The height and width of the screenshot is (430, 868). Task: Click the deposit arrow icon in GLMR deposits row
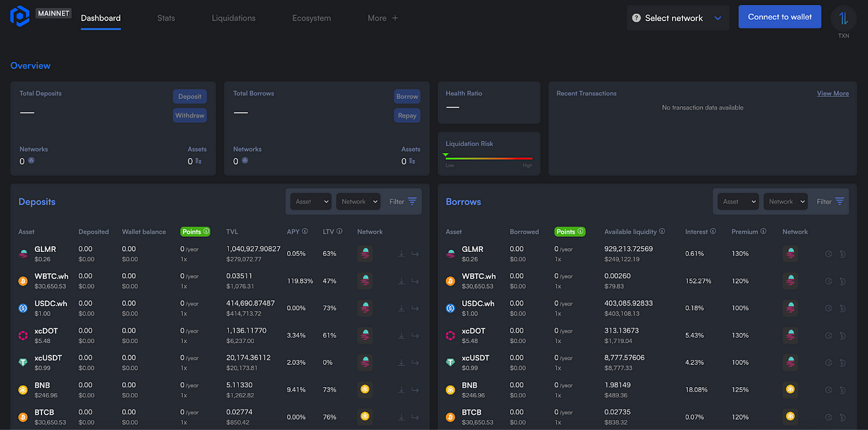(x=401, y=254)
